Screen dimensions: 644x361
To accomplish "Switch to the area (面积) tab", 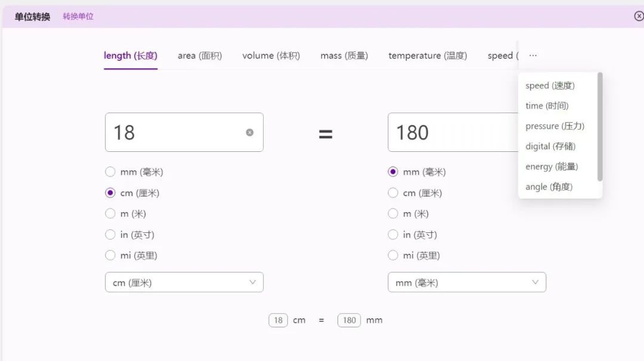I will tap(200, 55).
